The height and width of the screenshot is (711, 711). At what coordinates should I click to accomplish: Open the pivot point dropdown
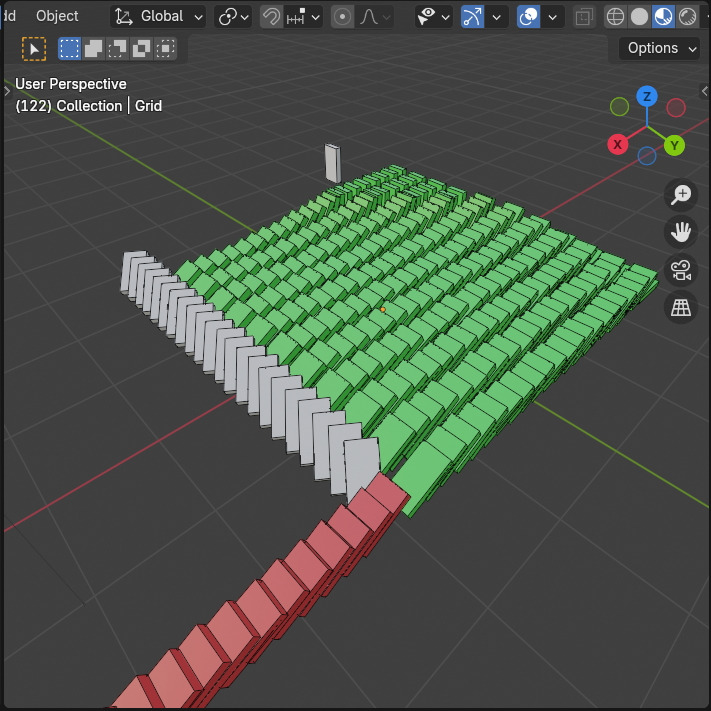pyautogui.click(x=233, y=17)
